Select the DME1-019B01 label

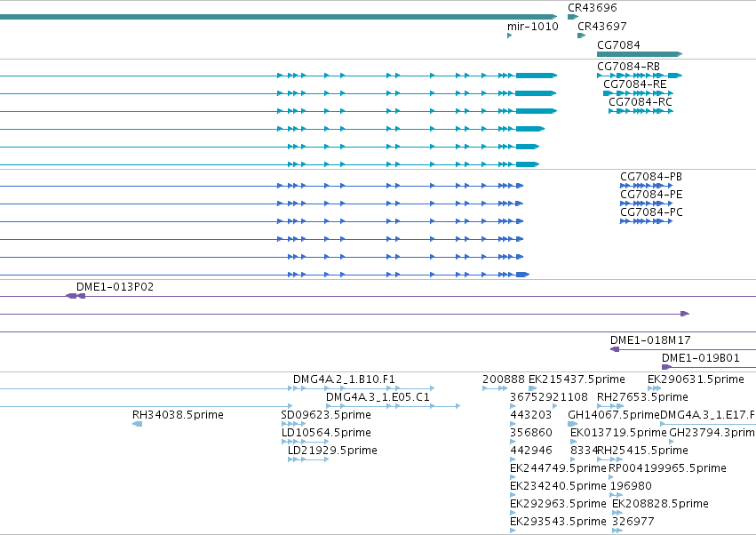click(x=701, y=358)
